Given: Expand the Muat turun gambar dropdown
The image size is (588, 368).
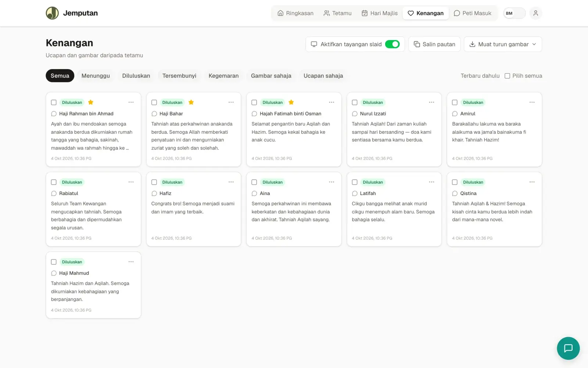Looking at the screenshot, I should coord(503,44).
